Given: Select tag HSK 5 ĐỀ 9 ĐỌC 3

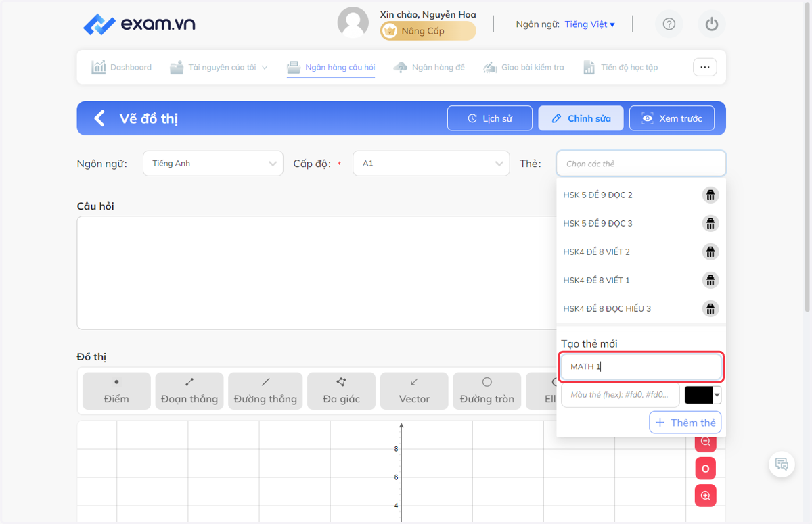Looking at the screenshot, I should (597, 224).
